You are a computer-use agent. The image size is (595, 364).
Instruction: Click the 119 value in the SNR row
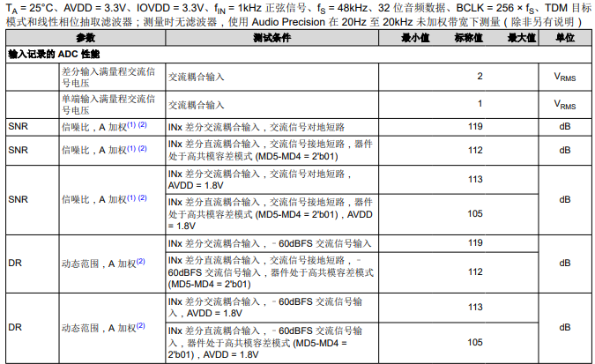tap(475, 126)
